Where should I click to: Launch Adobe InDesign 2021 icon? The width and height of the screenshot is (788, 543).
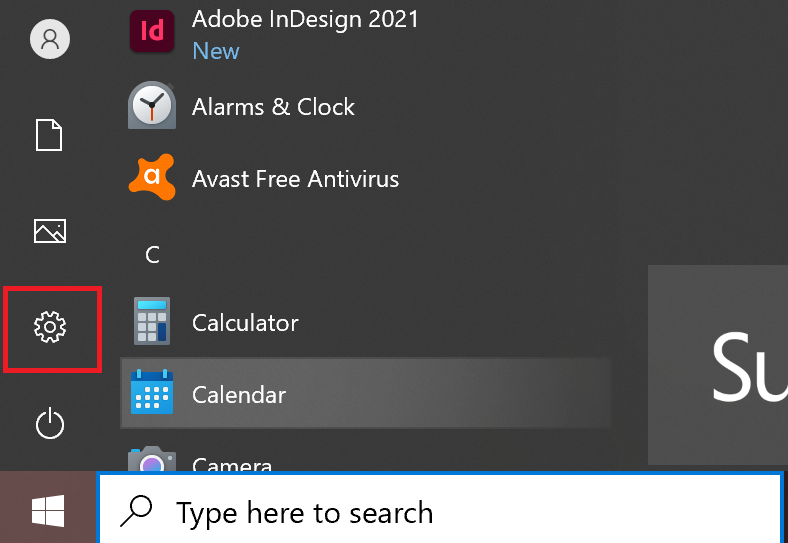[x=152, y=31]
